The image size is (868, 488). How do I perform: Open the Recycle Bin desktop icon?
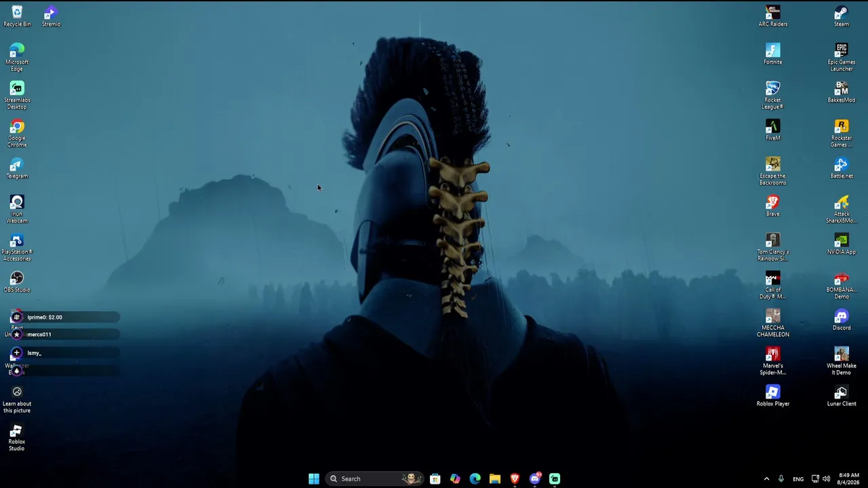pyautogui.click(x=17, y=16)
